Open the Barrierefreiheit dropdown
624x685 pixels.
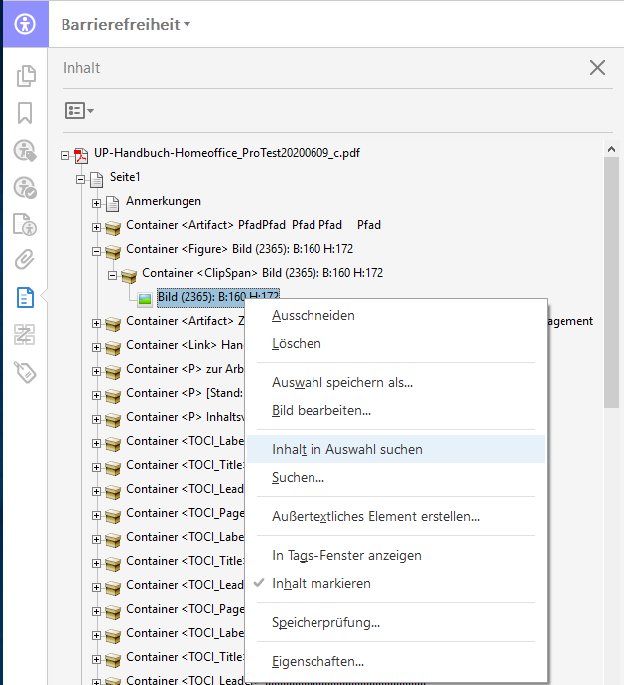125,24
